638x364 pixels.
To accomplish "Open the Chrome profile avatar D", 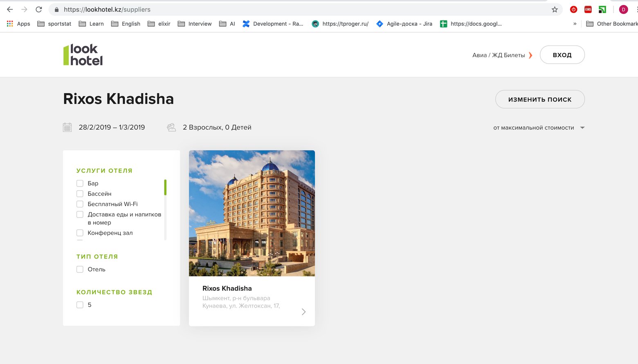I will tap(623, 9).
